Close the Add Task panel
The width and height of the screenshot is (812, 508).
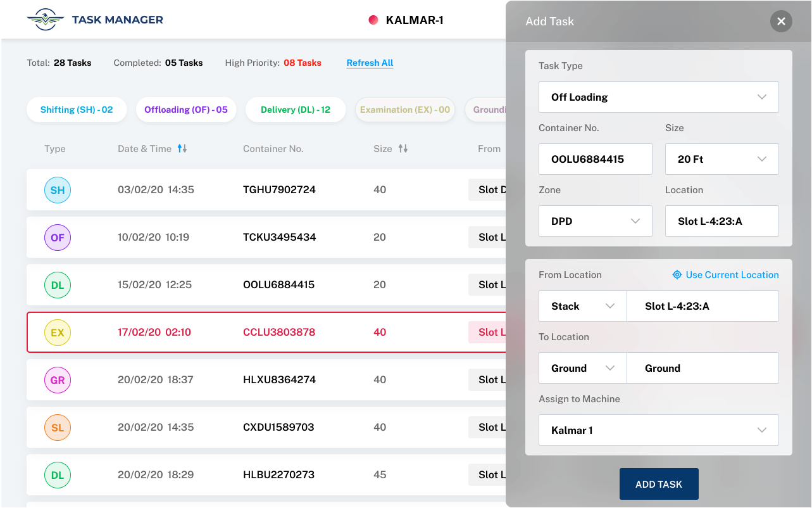[781, 22]
